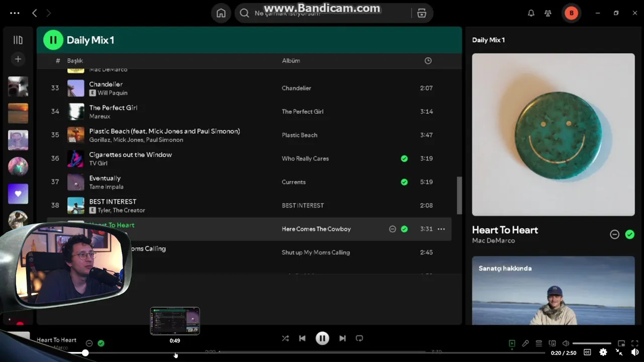Viewport: 644px width, 362px height.
Task: Toggle Now Playing view icon
Action: click(512, 343)
